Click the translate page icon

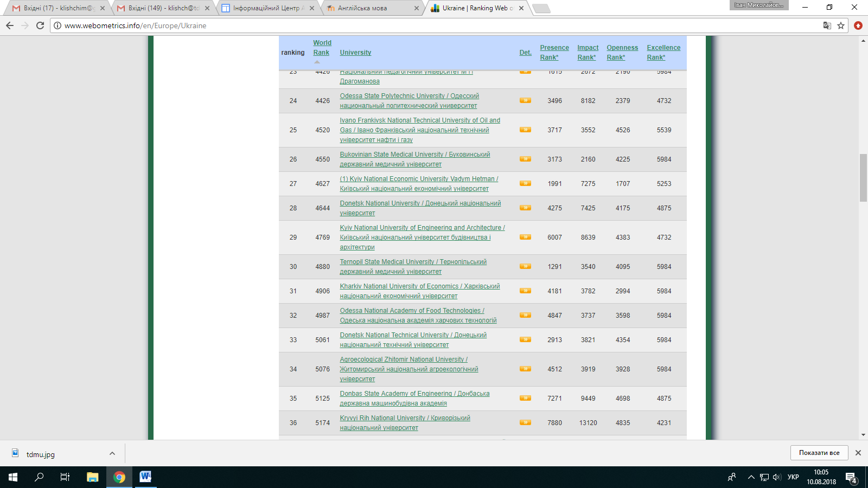(827, 25)
